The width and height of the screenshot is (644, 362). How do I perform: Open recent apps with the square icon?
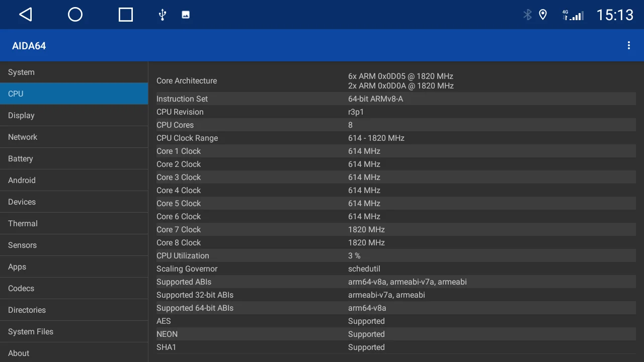click(126, 15)
